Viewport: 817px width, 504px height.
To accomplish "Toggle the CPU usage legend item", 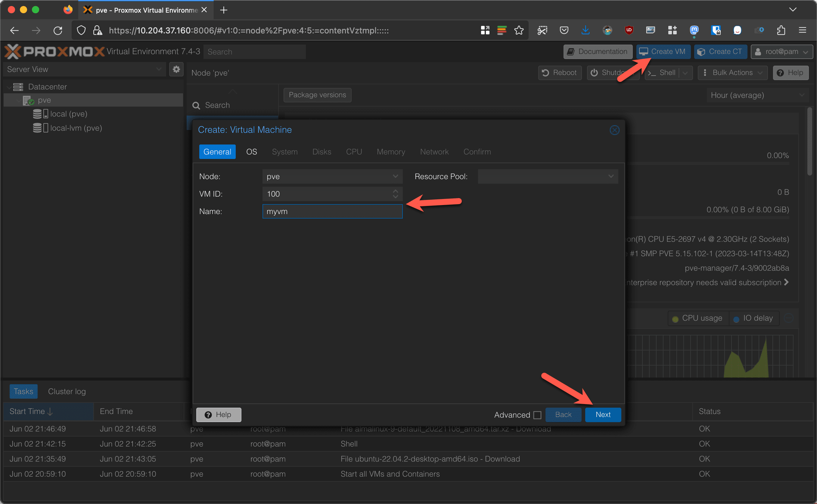I will (698, 318).
